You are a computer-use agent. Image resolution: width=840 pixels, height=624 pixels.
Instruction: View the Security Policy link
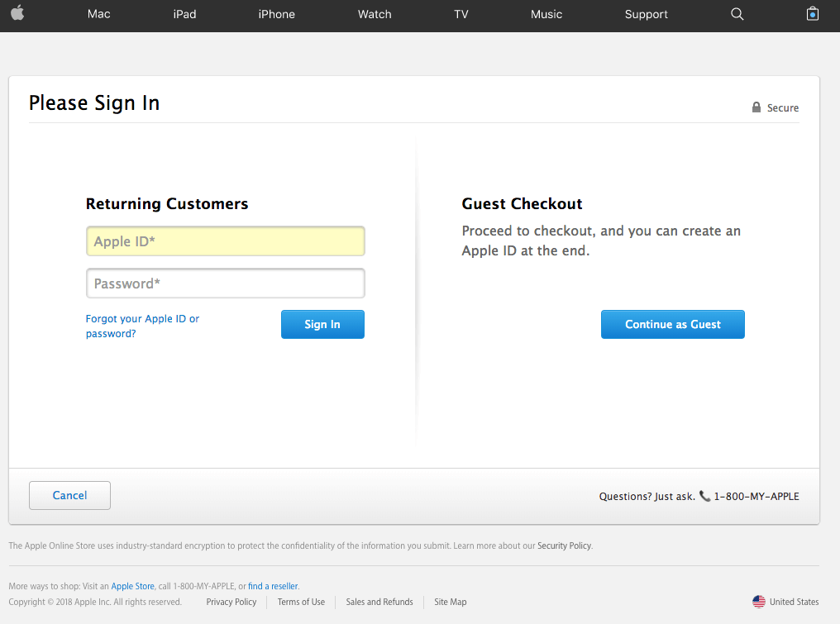pos(564,545)
